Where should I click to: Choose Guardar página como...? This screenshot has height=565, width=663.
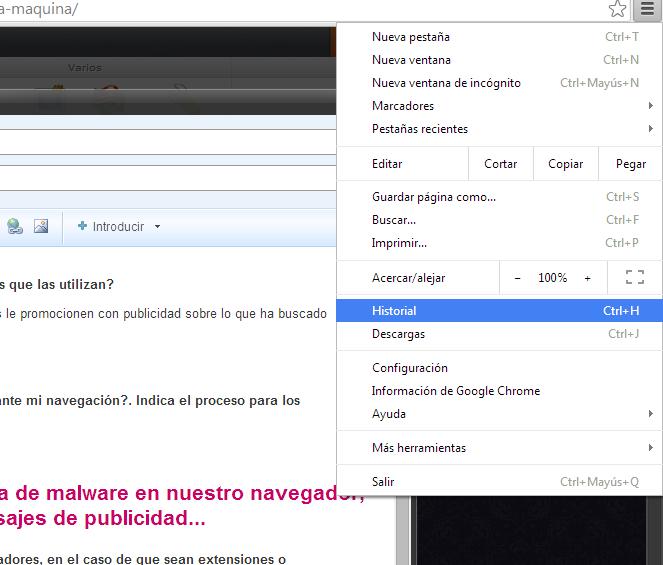[499, 197]
